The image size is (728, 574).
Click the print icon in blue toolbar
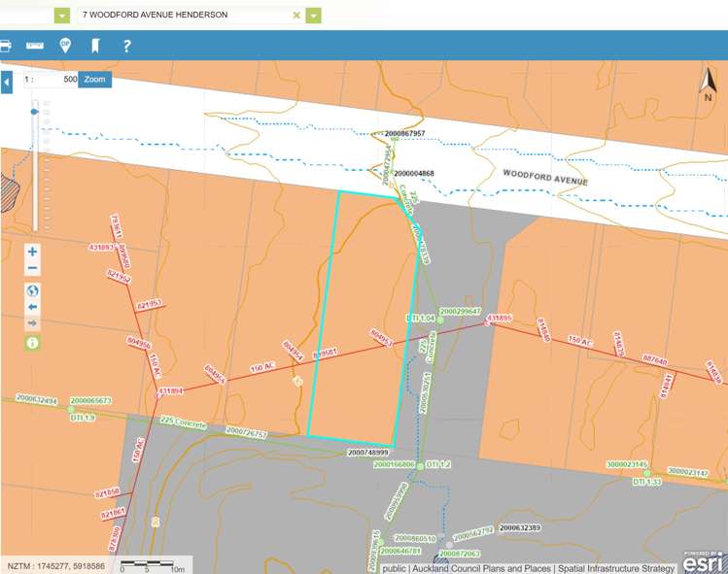click(x=5, y=46)
